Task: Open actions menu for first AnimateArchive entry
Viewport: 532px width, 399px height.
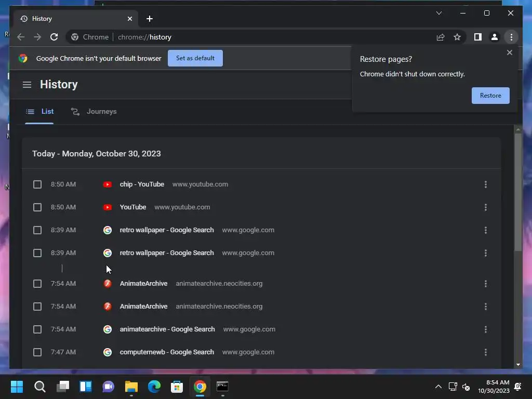Action: point(486,283)
